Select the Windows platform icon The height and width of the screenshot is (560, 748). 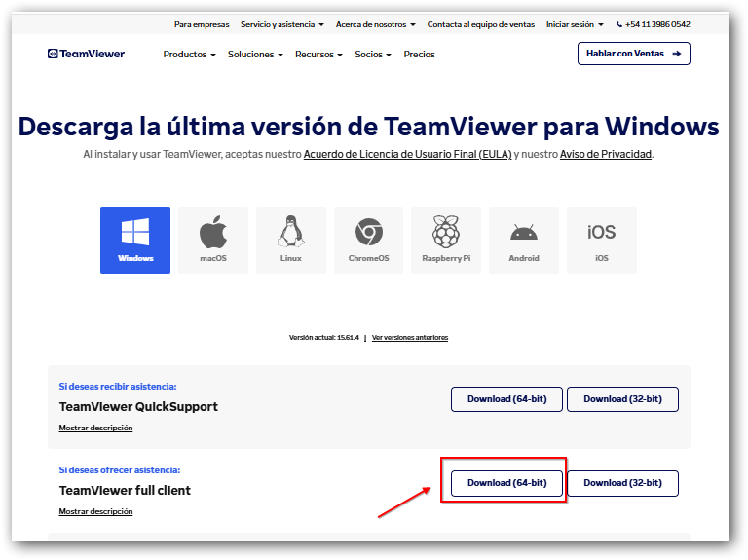click(x=135, y=240)
